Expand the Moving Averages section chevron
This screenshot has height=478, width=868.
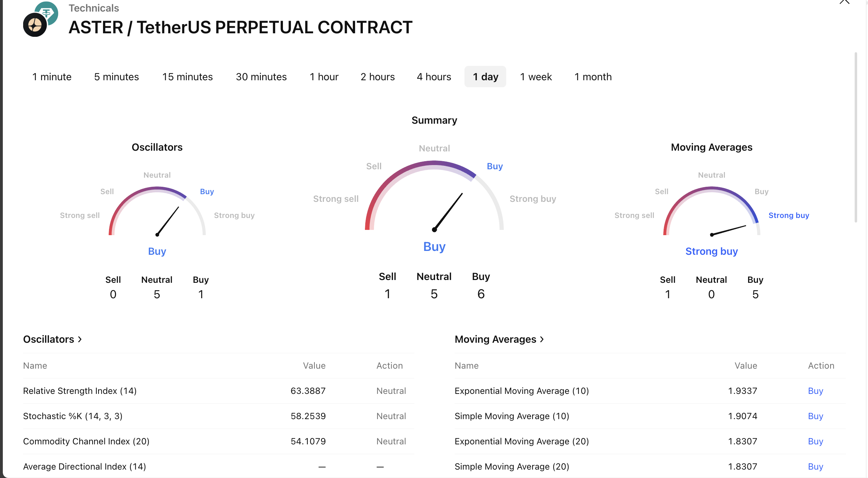point(542,339)
